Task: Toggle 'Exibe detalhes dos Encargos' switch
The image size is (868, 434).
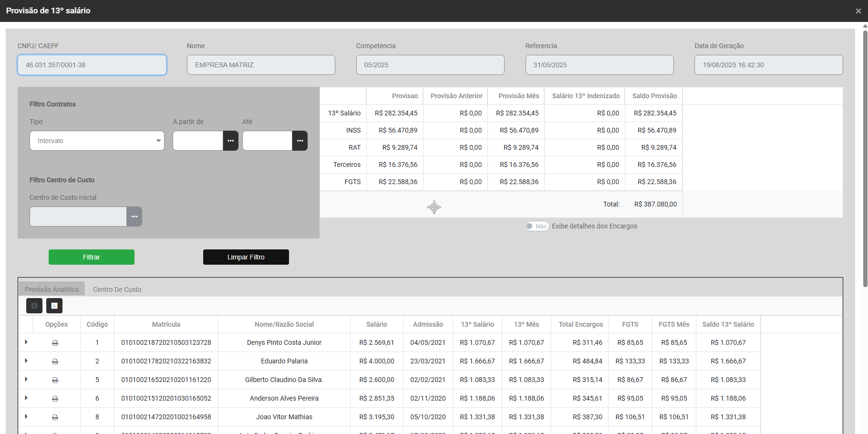Action: [537, 226]
